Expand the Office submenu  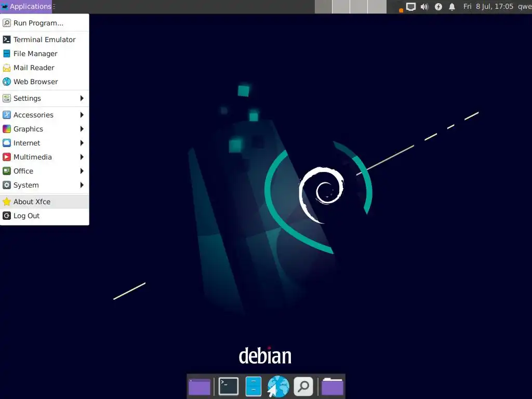click(x=45, y=171)
